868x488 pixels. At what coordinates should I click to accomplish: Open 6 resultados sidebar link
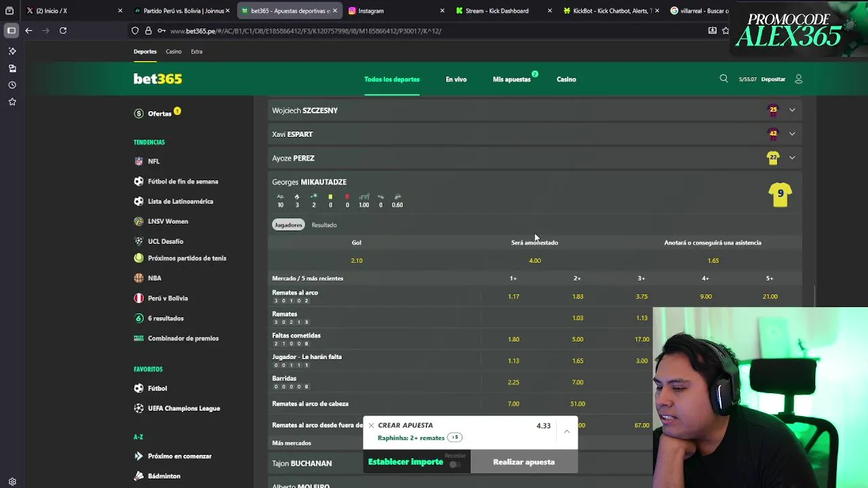click(x=165, y=318)
